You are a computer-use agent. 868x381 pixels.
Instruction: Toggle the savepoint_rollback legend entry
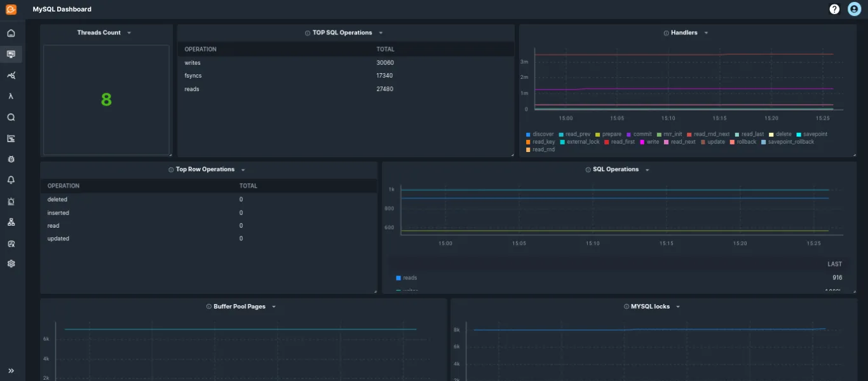point(787,142)
